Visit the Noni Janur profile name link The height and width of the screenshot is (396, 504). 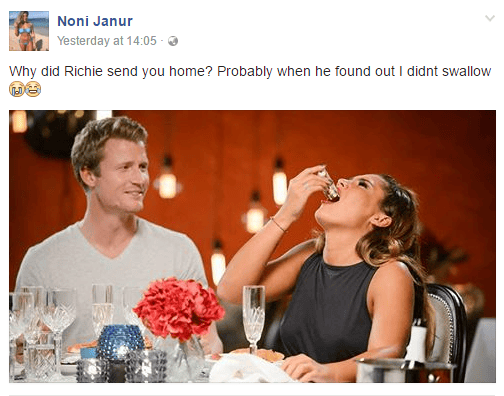tap(95, 21)
